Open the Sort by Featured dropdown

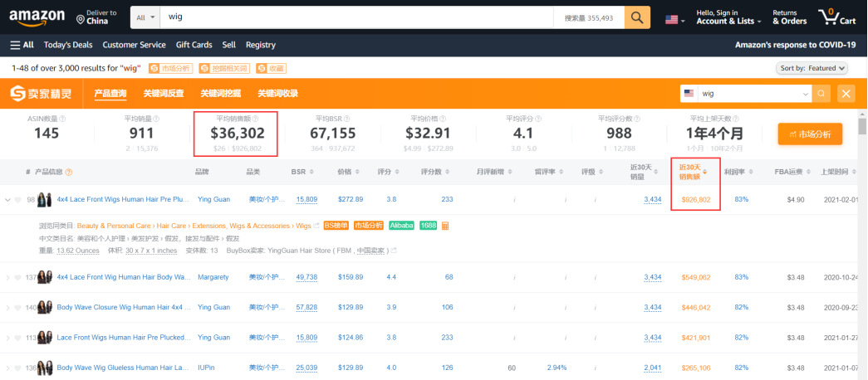tap(812, 68)
